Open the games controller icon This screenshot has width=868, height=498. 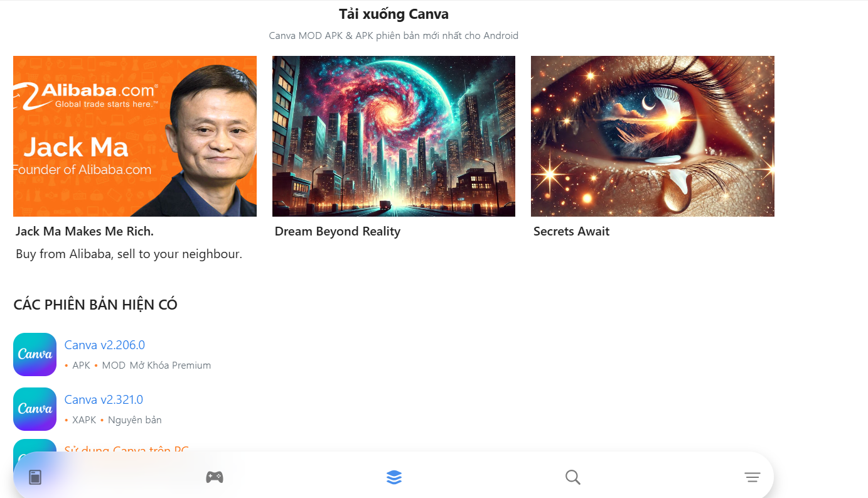click(x=215, y=477)
